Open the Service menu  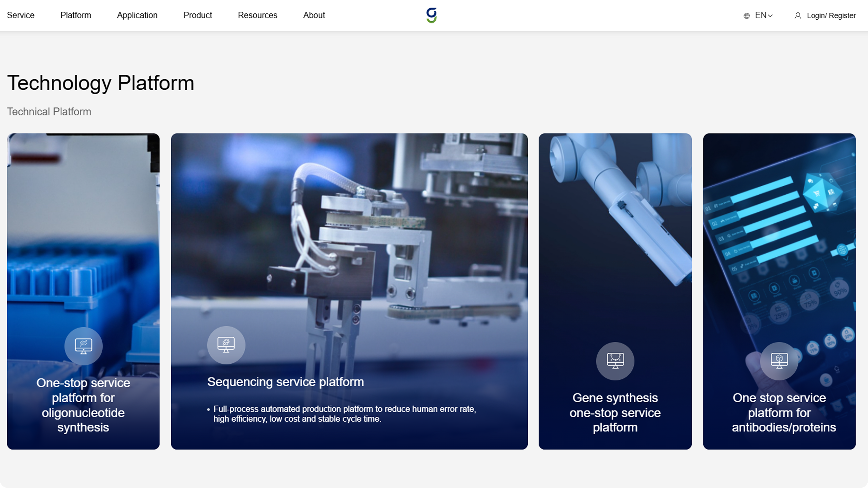coord(21,15)
